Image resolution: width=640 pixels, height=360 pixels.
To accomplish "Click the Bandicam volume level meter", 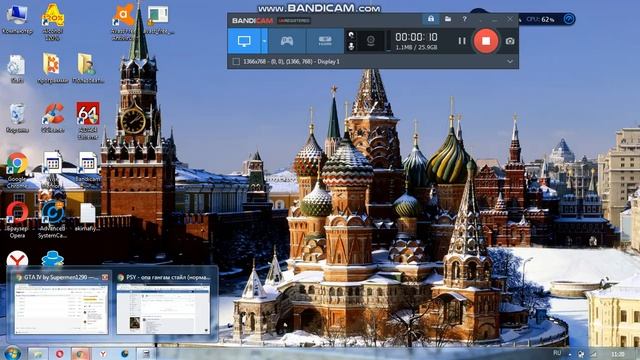I will [388, 41].
